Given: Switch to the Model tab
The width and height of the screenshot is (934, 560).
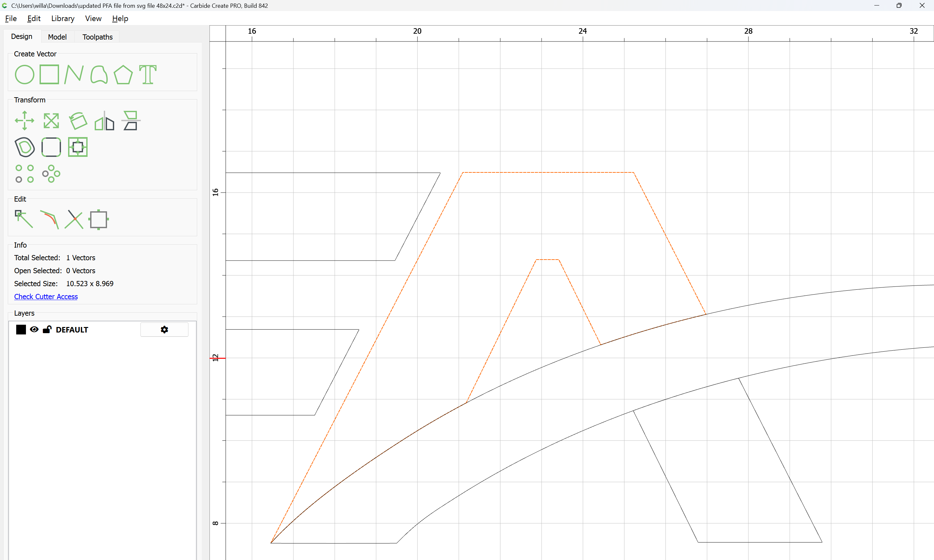Looking at the screenshot, I should [57, 37].
